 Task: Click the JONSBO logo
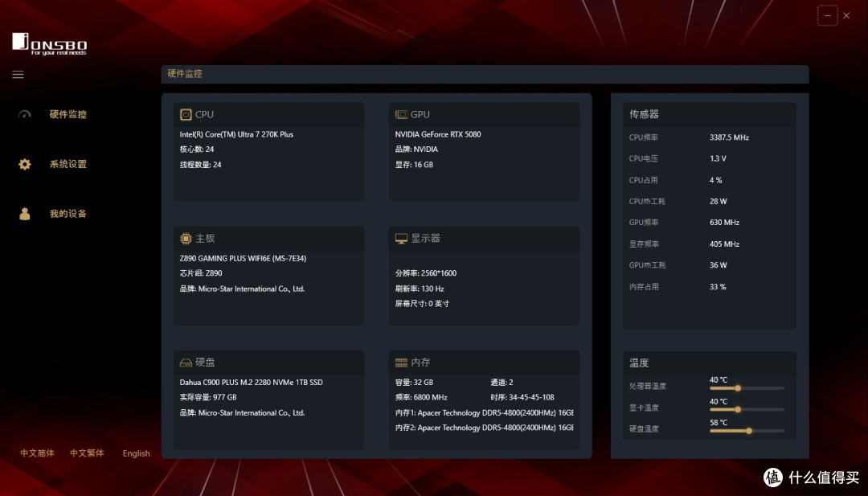coord(50,44)
